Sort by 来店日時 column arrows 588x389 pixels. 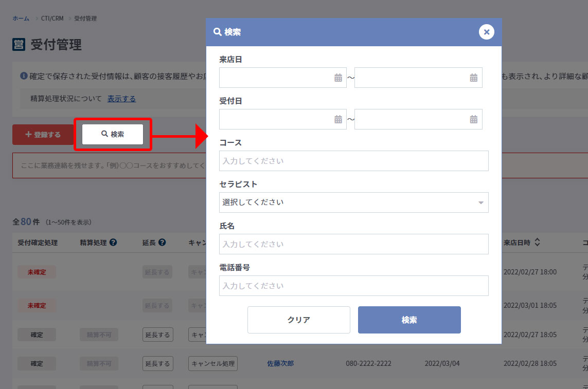(537, 243)
